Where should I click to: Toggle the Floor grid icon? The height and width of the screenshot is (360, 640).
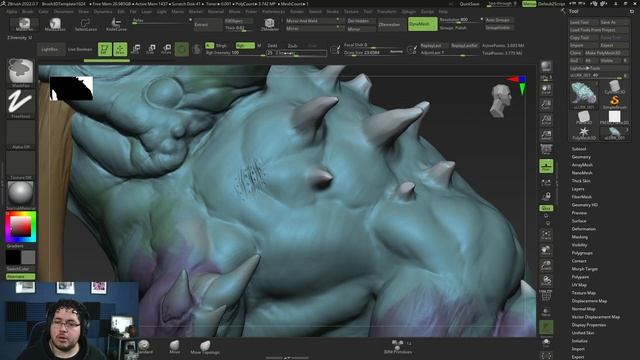pyautogui.click(x=546, y=166)
